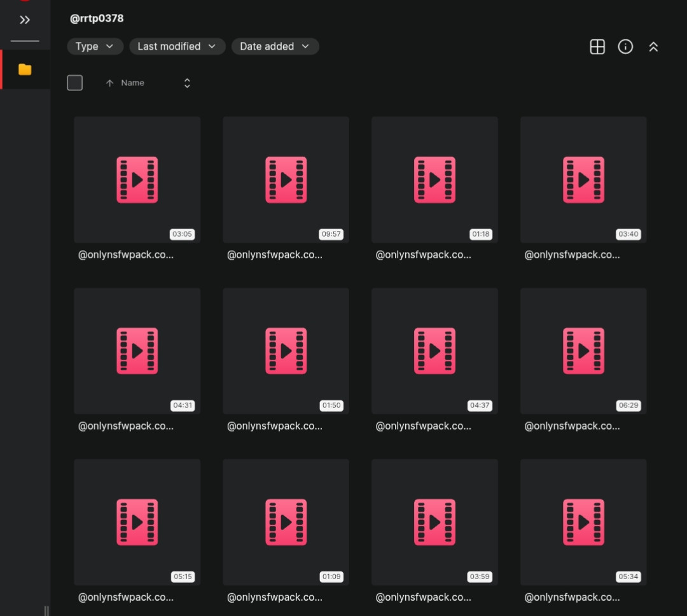Open the video lasting 04:37
Screen dimensions: 687x616
pos(434,351)
